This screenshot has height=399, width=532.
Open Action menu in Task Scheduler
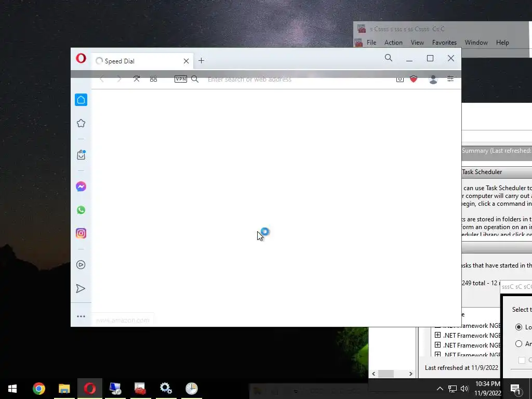(x=393, y=43)
